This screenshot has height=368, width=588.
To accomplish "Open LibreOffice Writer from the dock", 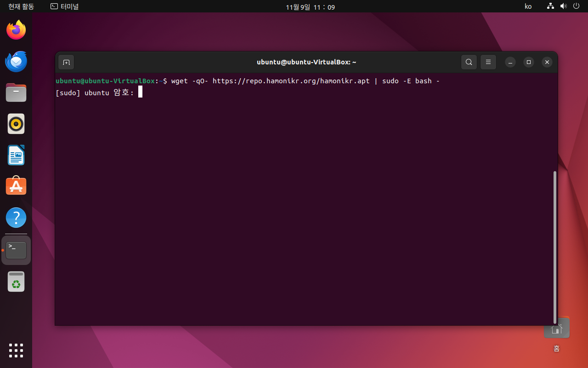I will point(16,155).
